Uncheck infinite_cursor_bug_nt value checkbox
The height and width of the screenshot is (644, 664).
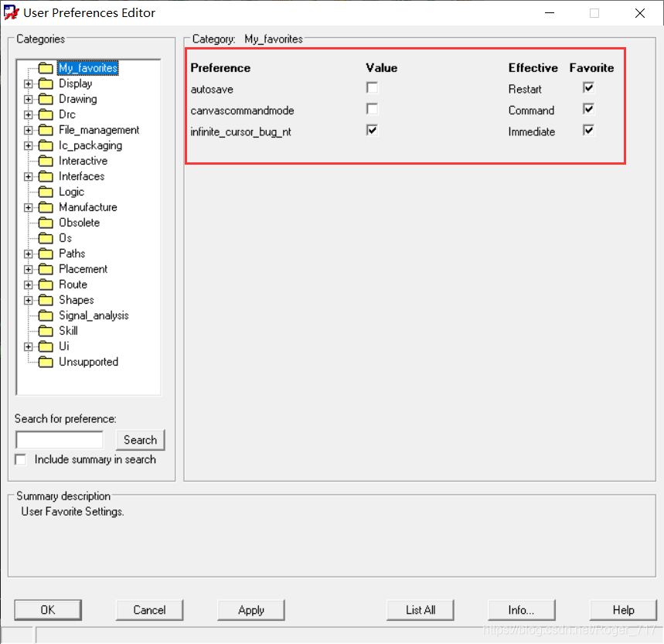[373, 131]
